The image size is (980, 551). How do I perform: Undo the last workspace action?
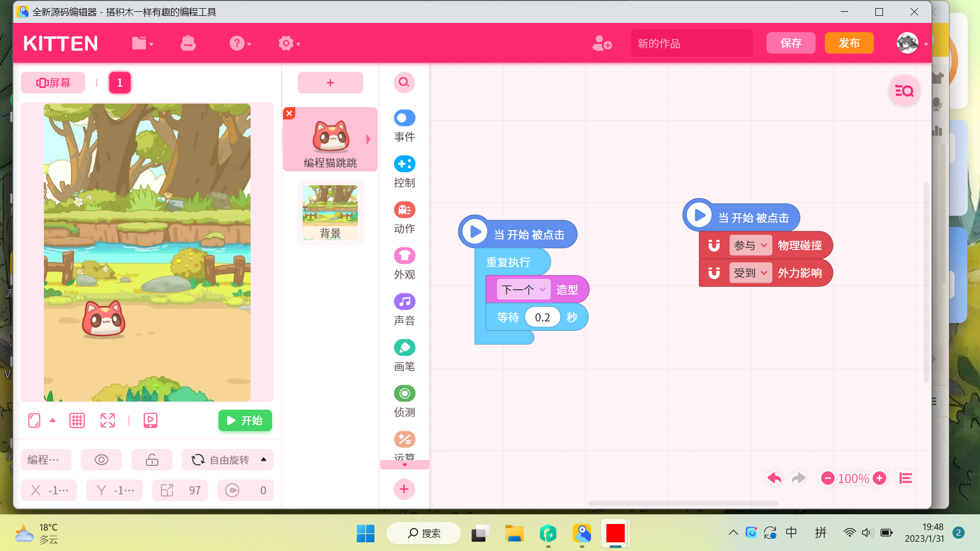pyautogui.click(x=774, y=478)
